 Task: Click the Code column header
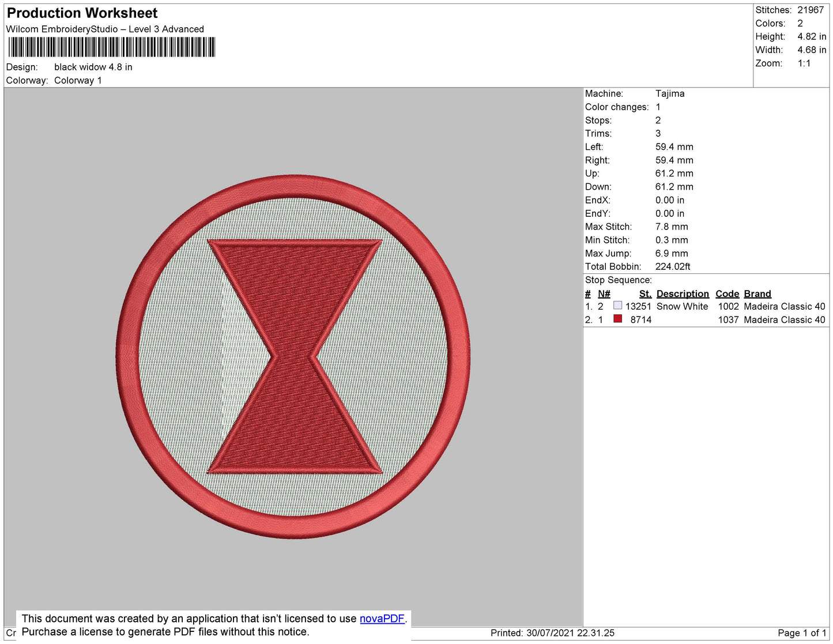(727, 293)
